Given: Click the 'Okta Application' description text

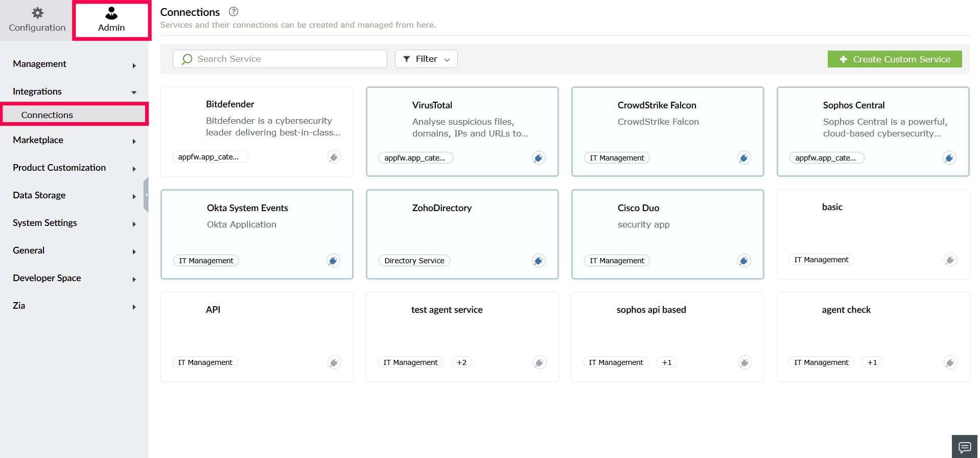Looking at the screenshot, I should coord(242,224).
